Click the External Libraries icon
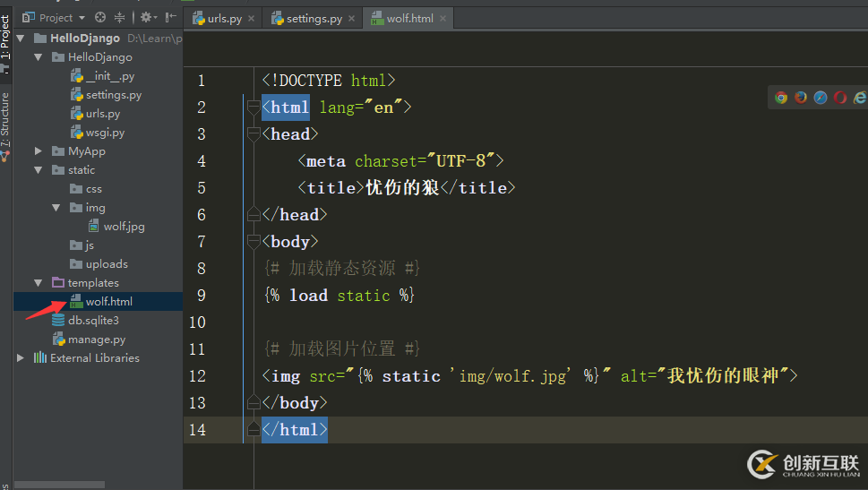The image size is (868, 490). 40,357
